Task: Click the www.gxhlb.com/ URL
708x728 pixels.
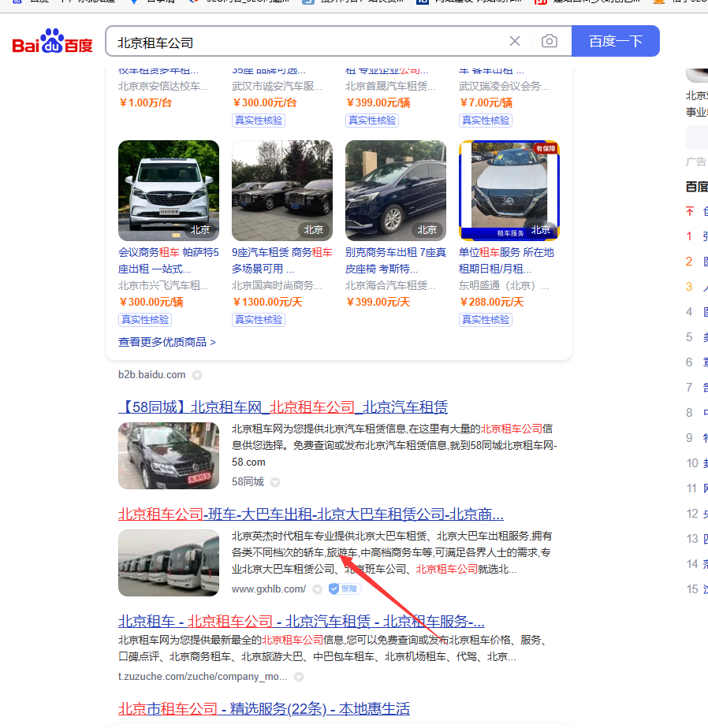Action: [x=269, y=589]
